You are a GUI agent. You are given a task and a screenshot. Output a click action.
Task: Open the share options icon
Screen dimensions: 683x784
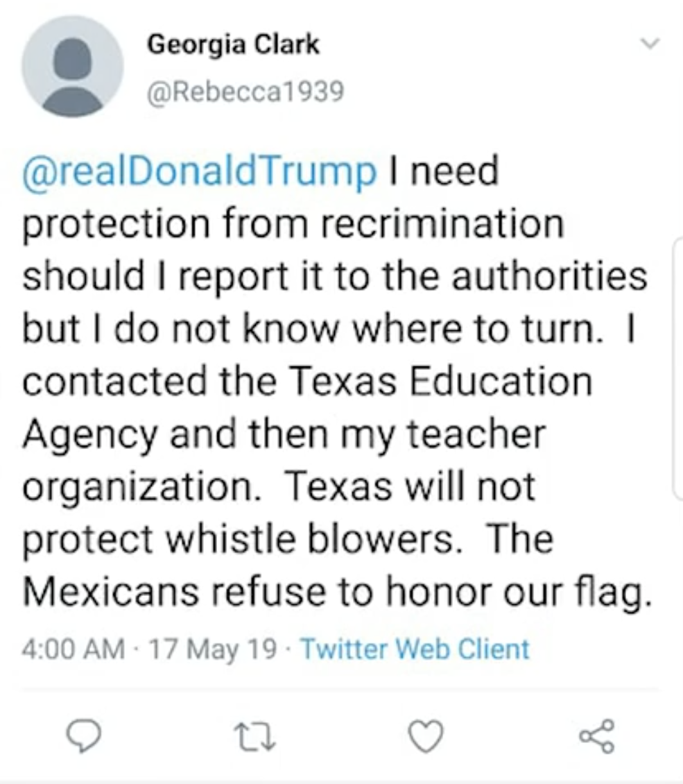pyautogui.click(x=596, y=735)
